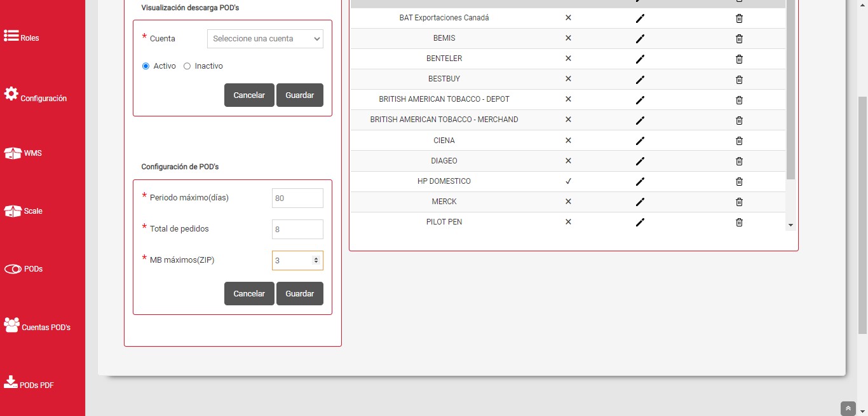The width and height of the screenshot is (868, 416).
Task: Click Cancelar in Visualización descarga POD's
Action: tap(249, 95)
